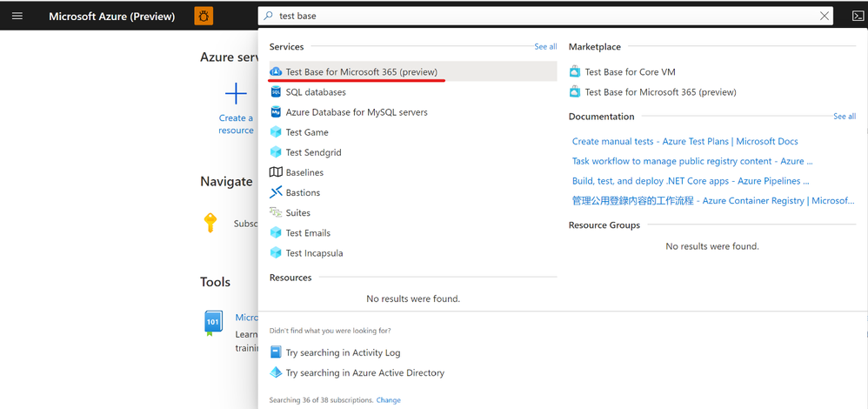
Task: Click Microsoft Azure (Preview) title
Action: [x=112, y=16]
